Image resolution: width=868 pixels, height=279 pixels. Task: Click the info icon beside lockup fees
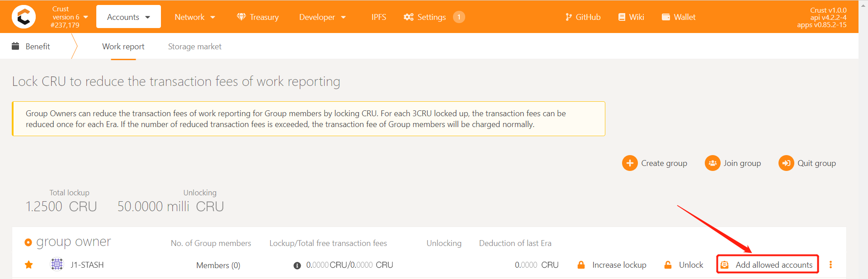click(297, 265)
